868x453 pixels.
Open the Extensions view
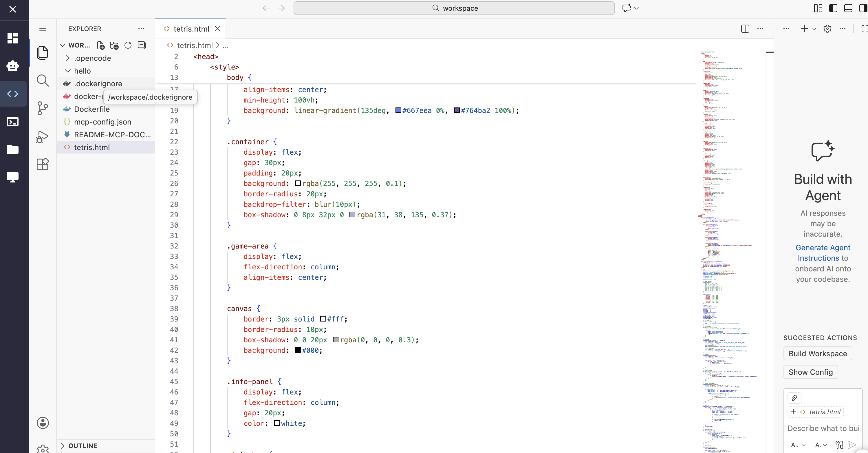point(43,164)
